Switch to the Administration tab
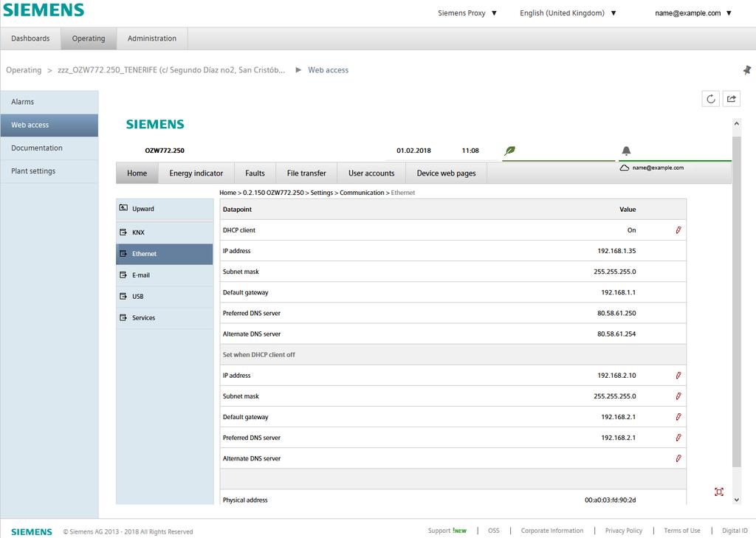The width and height of the screenshot is (756, 538). [x=152, y=38]
